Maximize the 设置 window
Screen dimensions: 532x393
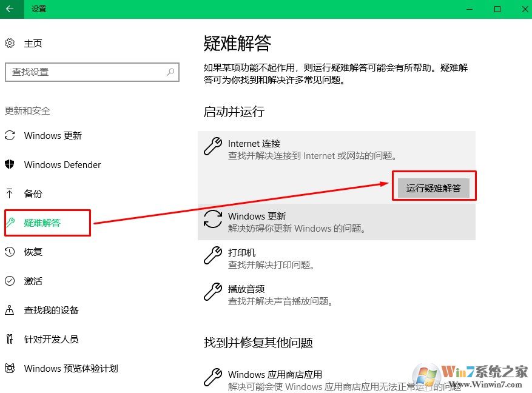pos(497,9)
